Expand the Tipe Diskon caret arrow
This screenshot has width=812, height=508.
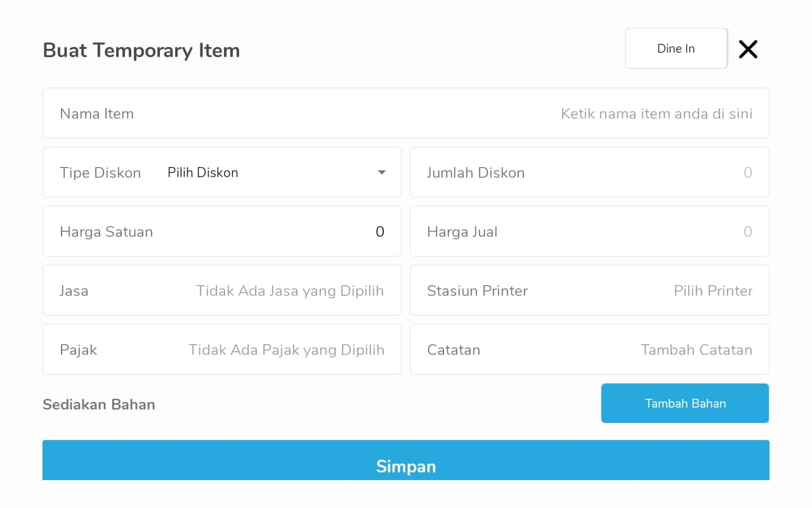[381, 172]
